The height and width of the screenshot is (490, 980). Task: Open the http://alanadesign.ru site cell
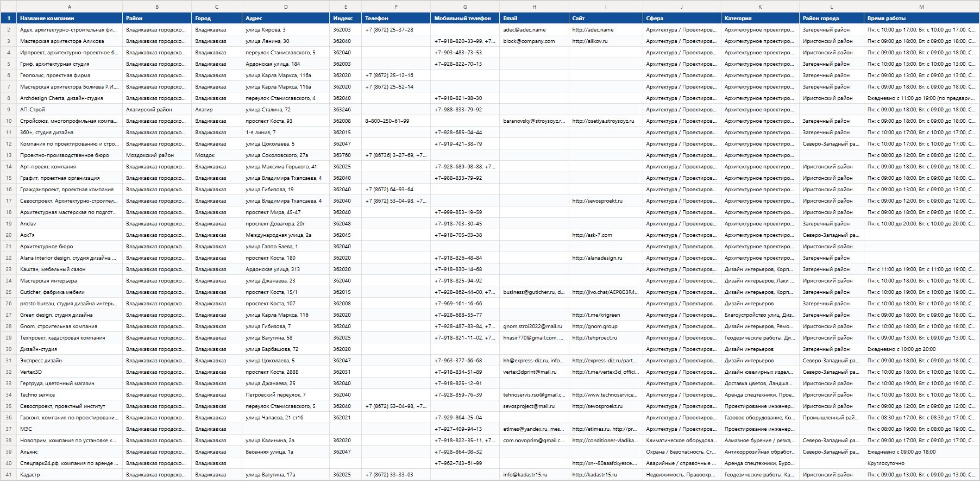pos(606,258)
